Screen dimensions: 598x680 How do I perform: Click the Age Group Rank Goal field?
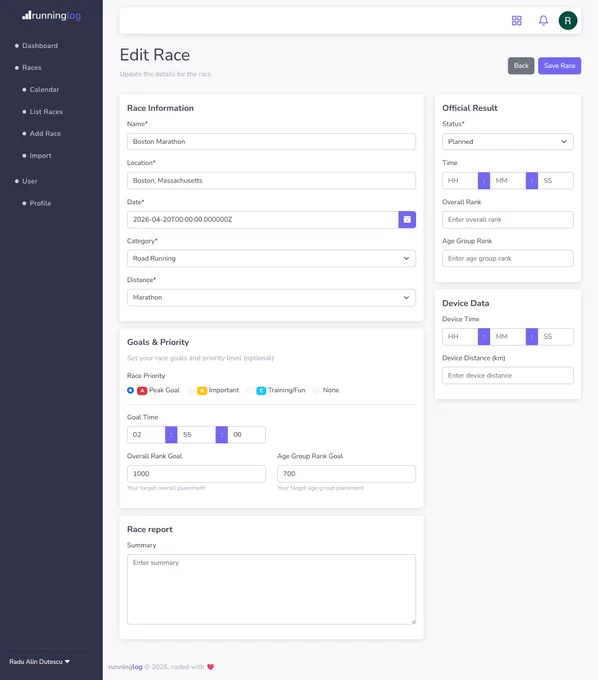click(346, 474)
